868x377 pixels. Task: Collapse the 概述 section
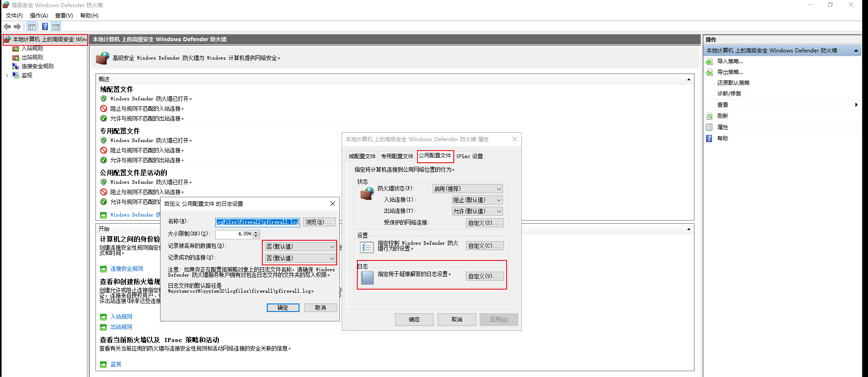pos(689,79)
